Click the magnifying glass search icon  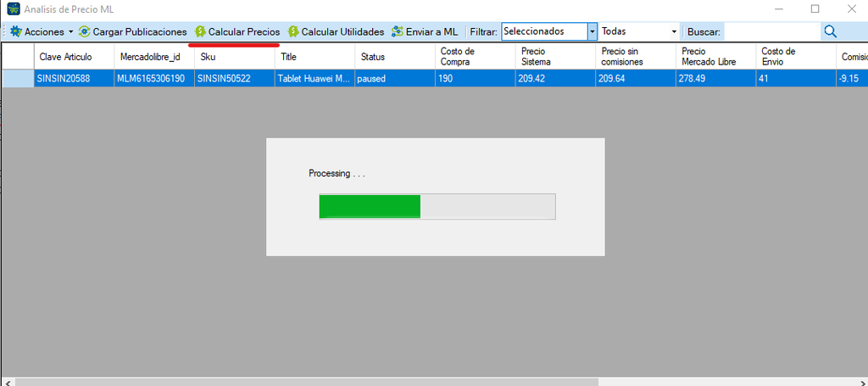click(830, 31)
